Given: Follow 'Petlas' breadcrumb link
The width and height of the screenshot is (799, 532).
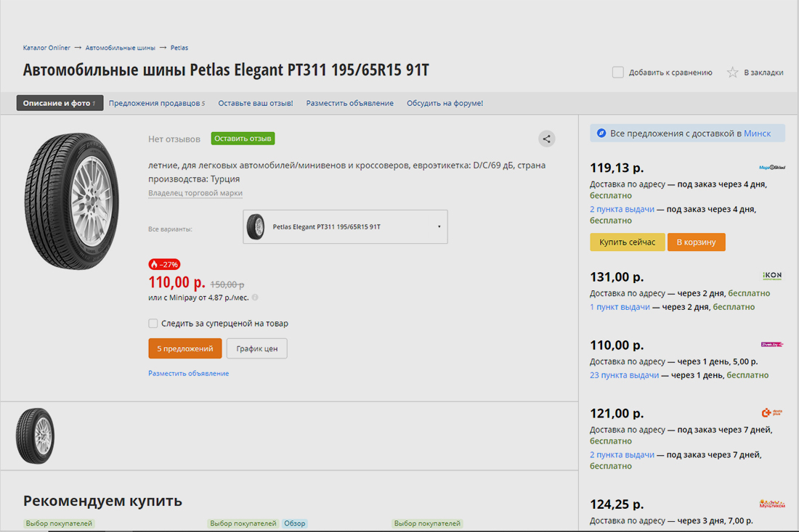Looking at the screenshot, I should tap(179, 48).
